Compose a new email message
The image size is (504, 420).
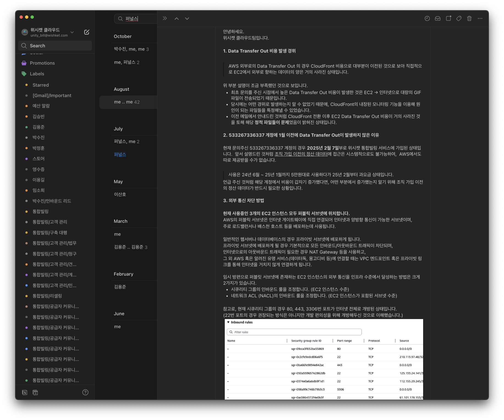(86, 32)
